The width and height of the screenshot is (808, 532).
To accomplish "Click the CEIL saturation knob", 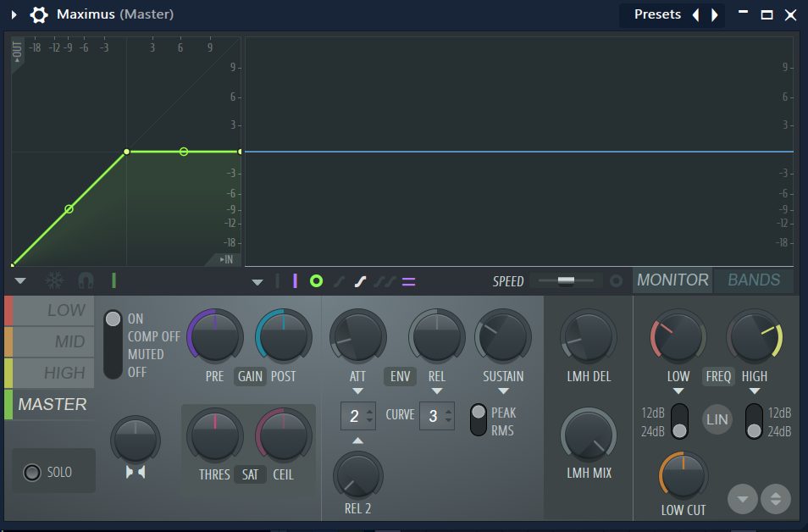I will [284, 435].
